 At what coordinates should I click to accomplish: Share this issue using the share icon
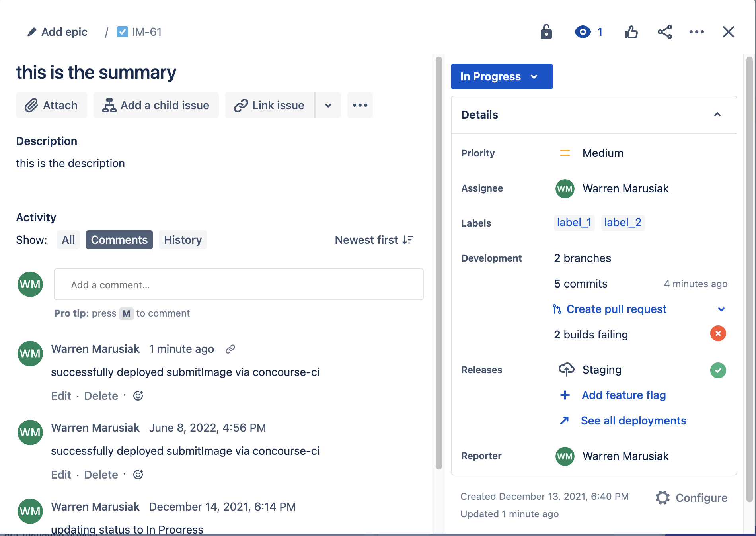(x=665, y=32)
